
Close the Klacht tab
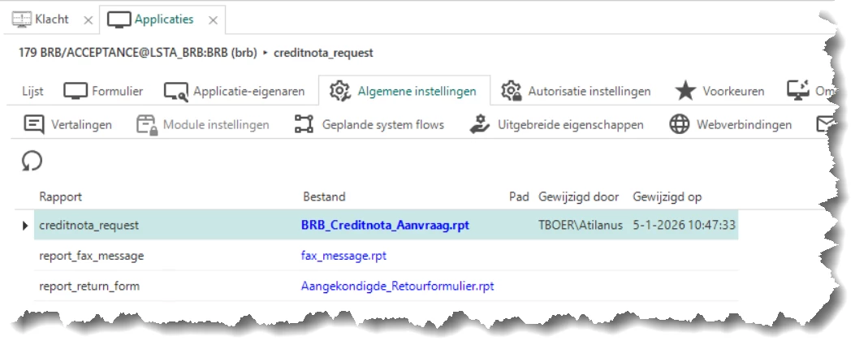coord(86,19)
